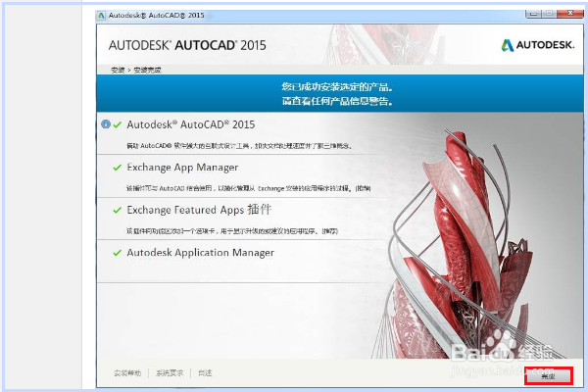
Task: Click the green checkmark next to Exchange App Manager
Action: [x=118, y=168]
